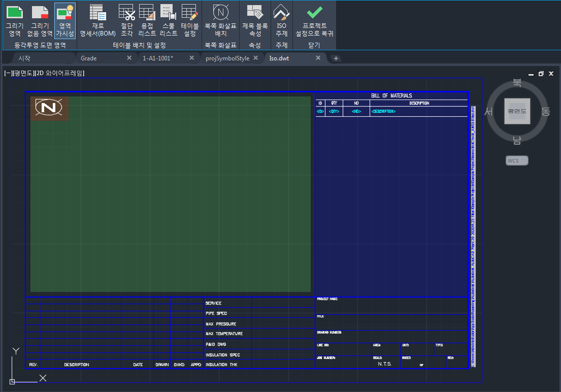Viewport: 561px width, 392px height.
Task: Open 재료 명세서(BOM) table tool
Action: pyautogui.click(x=97, y=20)
